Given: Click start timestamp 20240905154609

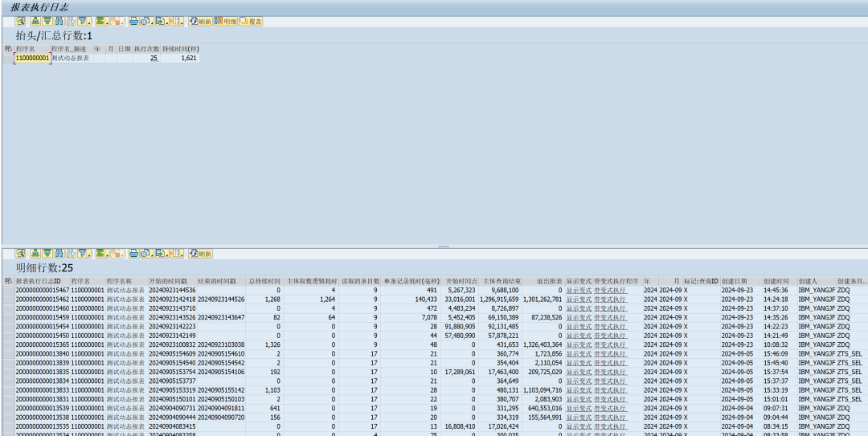Looking at the screenshot, I should pos(172,353).
